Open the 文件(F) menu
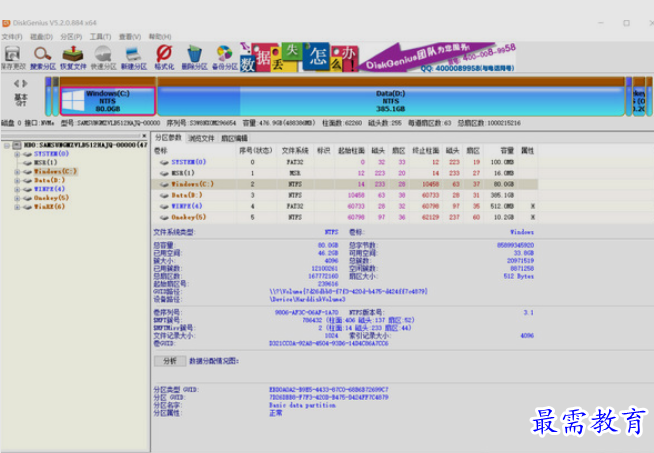 [12, 37]
